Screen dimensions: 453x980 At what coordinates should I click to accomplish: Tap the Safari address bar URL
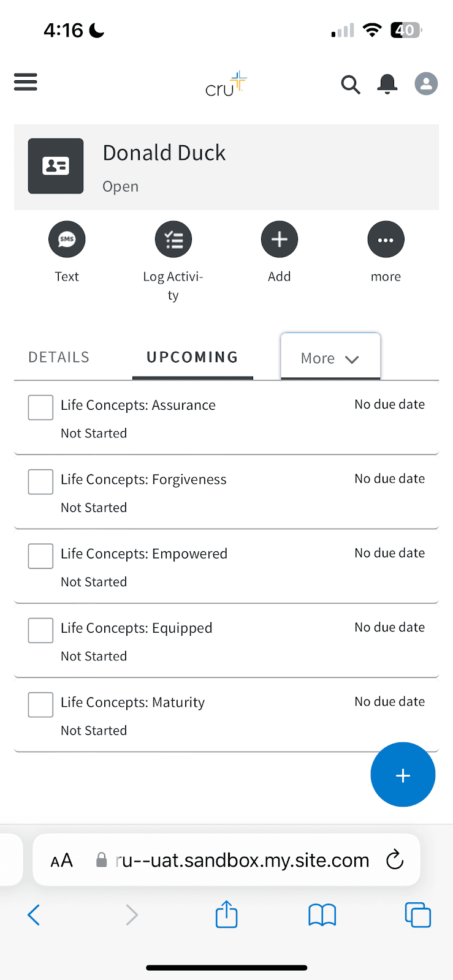click(x=242, y=861)
